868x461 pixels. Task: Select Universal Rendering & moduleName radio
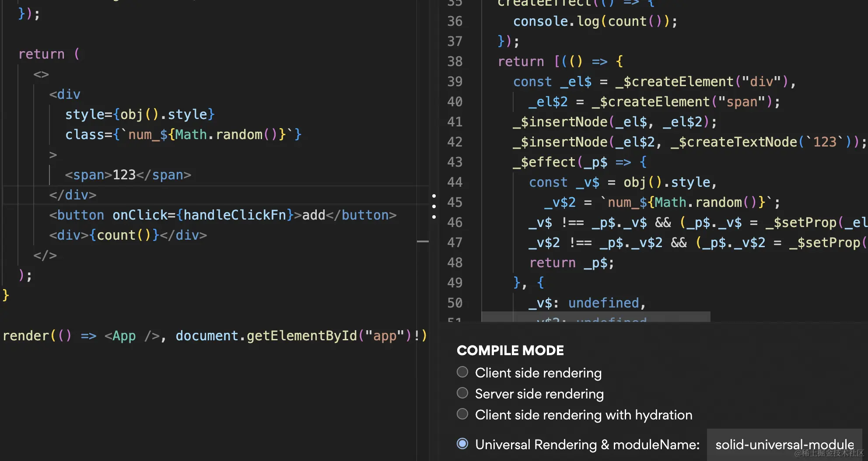point(462,444)
